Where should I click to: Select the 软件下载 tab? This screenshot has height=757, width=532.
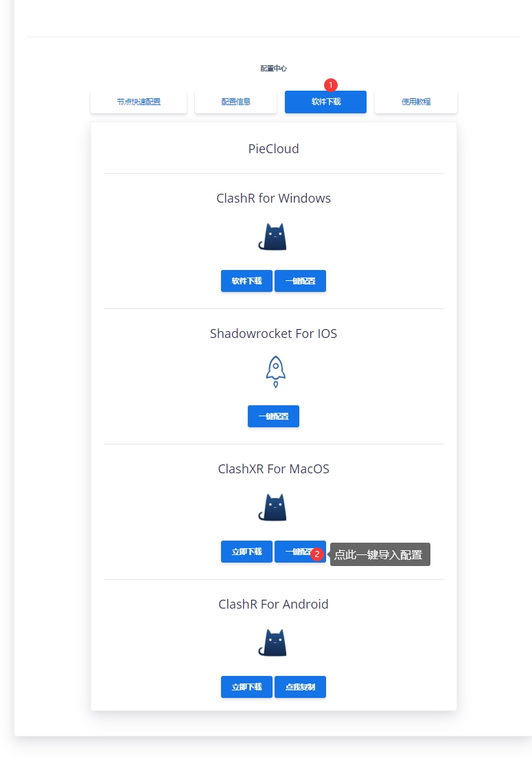click(x=325, y=102)
